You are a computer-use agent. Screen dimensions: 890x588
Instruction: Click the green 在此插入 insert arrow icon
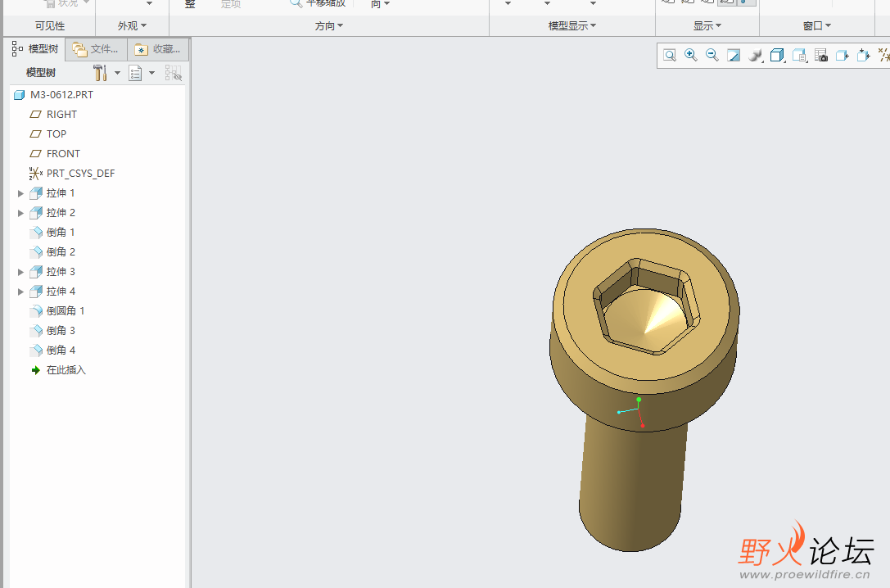coord(36,370)
